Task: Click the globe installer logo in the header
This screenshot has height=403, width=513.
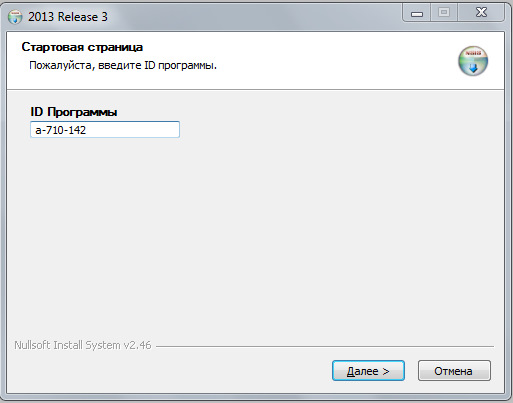Action: point(473,61)
